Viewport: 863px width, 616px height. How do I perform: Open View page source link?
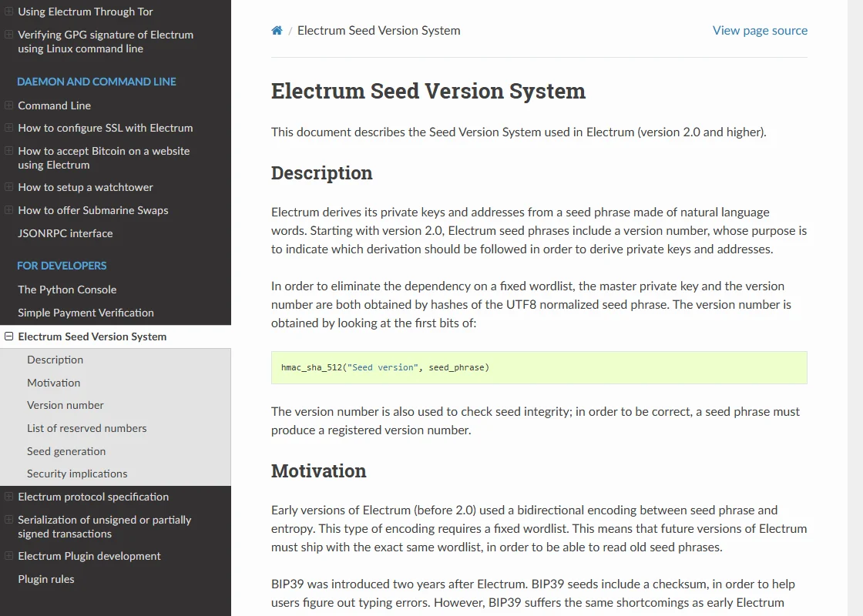tap(760, 30)
